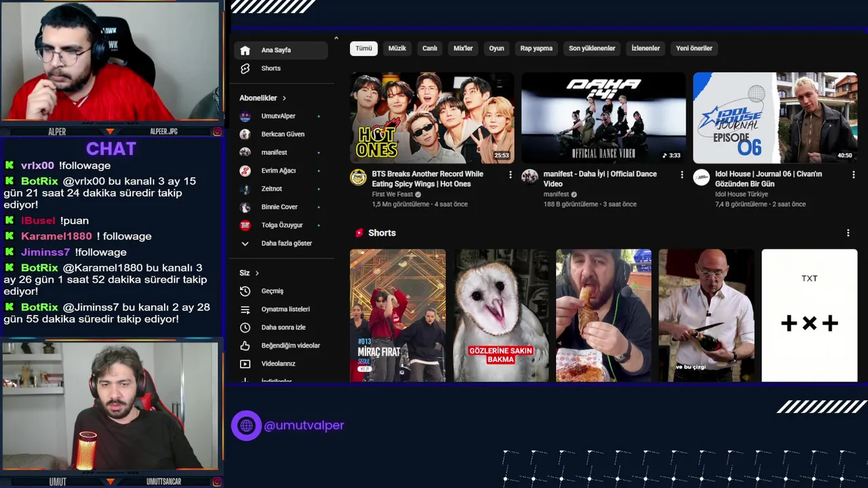Select the Müzik filter chip

(x=397, y=48)
